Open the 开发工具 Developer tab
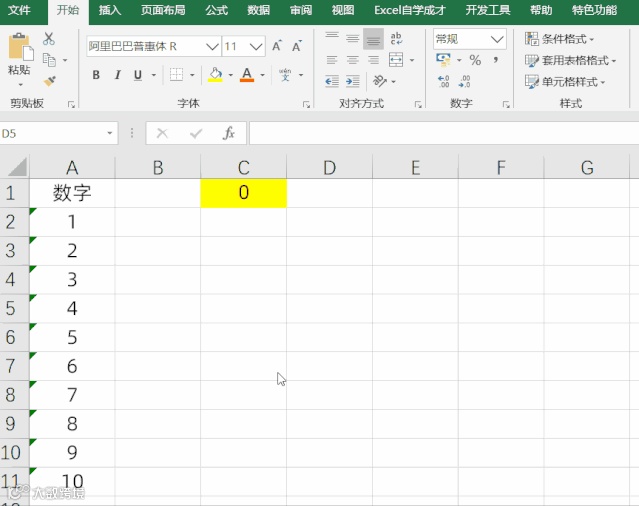Viewport: 639px width, 506px height. [x=488, y=10]
